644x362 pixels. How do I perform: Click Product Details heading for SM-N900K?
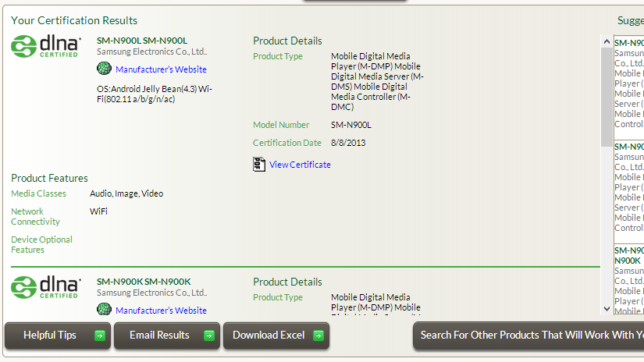(287, 282)
